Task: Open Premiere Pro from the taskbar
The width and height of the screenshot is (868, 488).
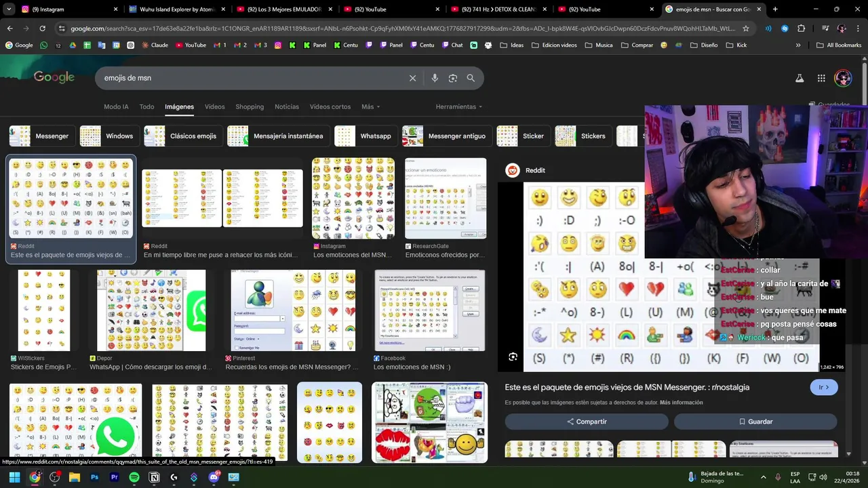Action: [x=114, y=477]
